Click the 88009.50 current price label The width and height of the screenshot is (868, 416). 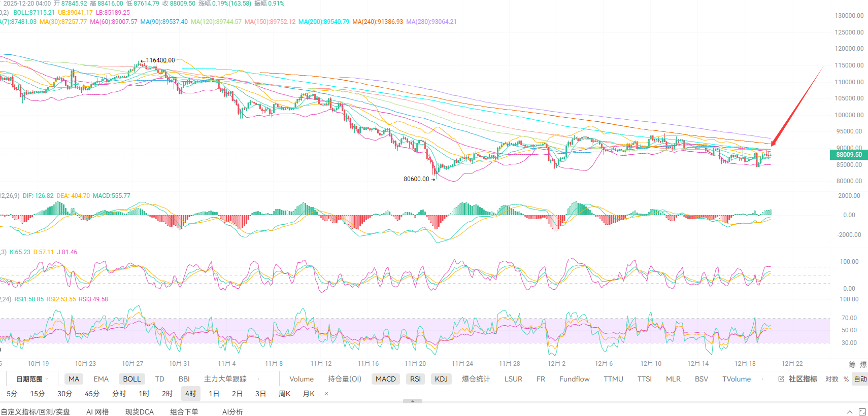point(849,155)
